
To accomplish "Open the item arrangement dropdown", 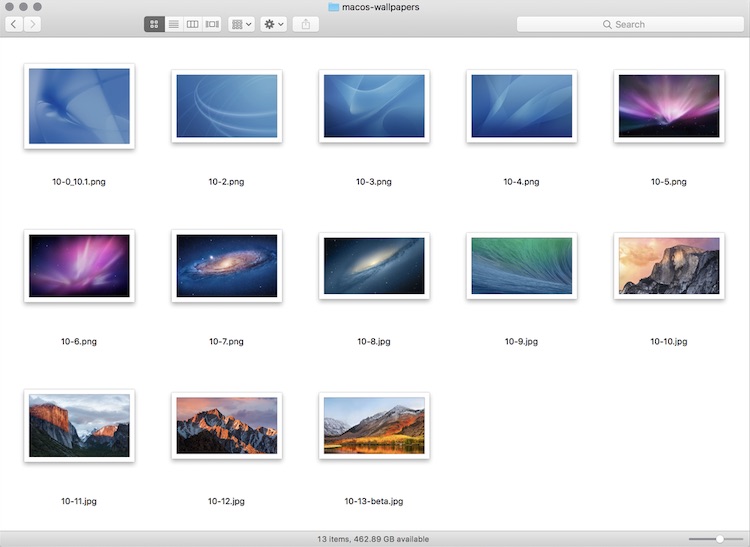I will (242, 24).
